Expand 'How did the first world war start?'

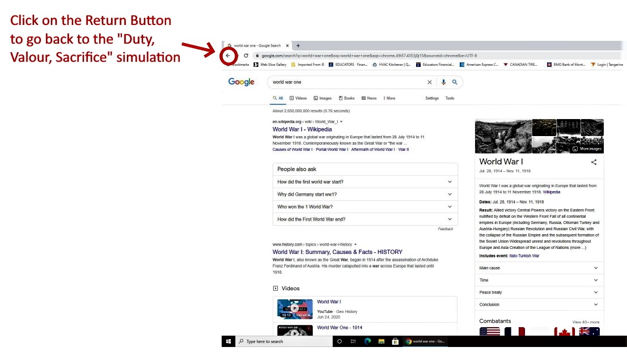tap(365, 181)
